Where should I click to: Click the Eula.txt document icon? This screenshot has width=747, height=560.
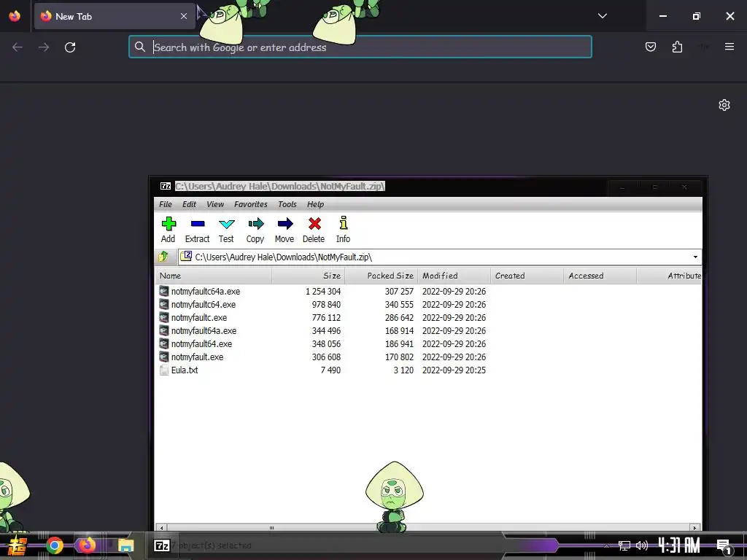[x=164, y=370]
